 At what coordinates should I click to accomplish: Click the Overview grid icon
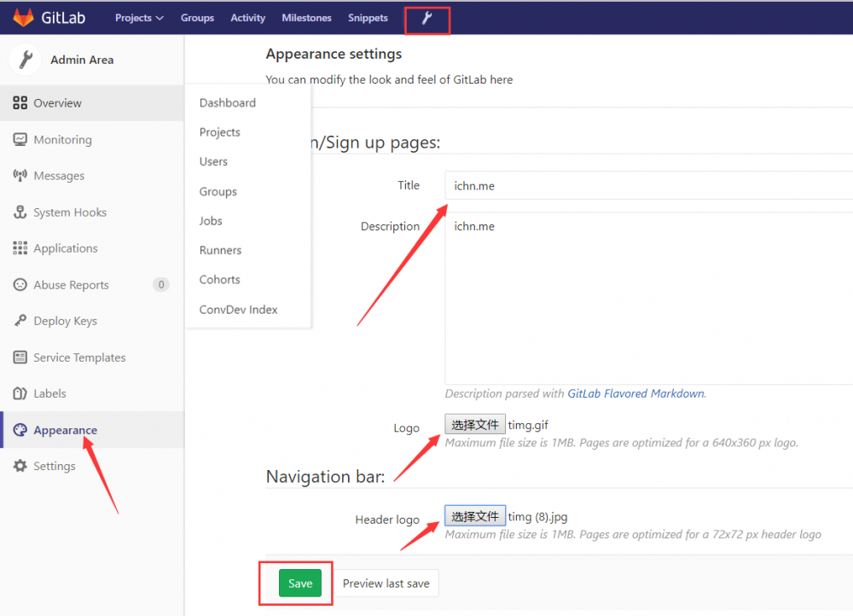tap(20, 103)
